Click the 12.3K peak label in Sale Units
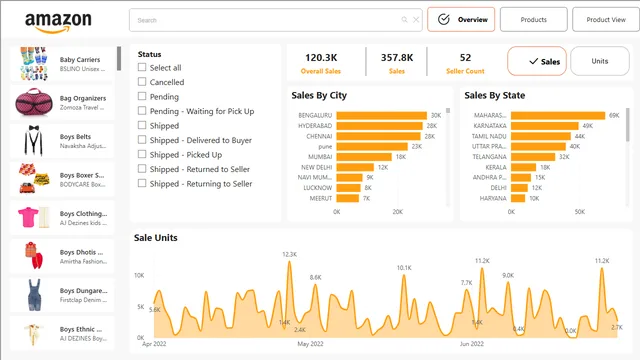This screenshot has width=640, height=360. [x=289, y=254]
